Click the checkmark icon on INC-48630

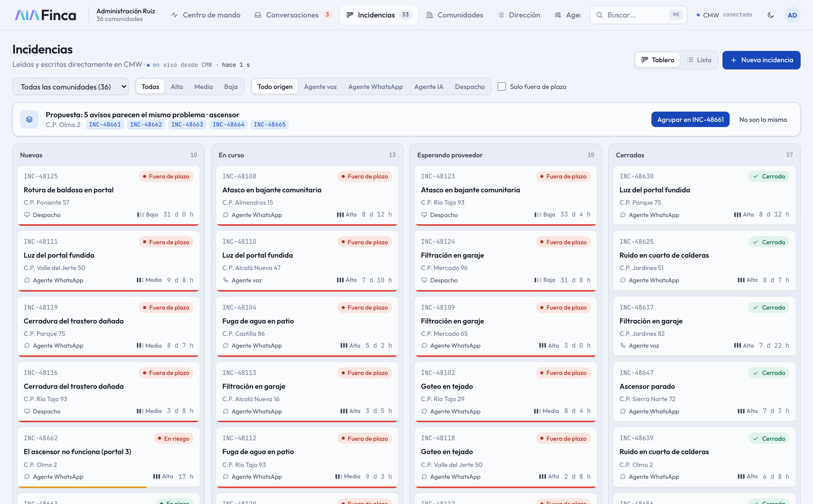[x=756, y=176]
